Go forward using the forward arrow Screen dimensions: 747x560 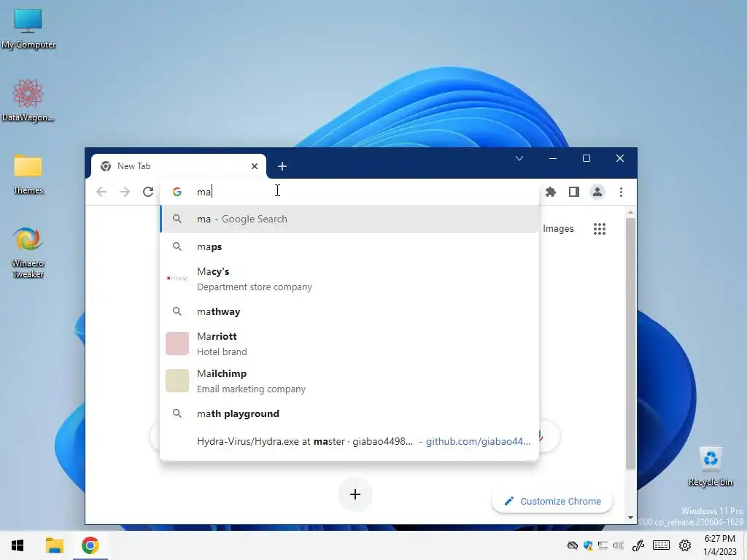(x=124, y=192)
